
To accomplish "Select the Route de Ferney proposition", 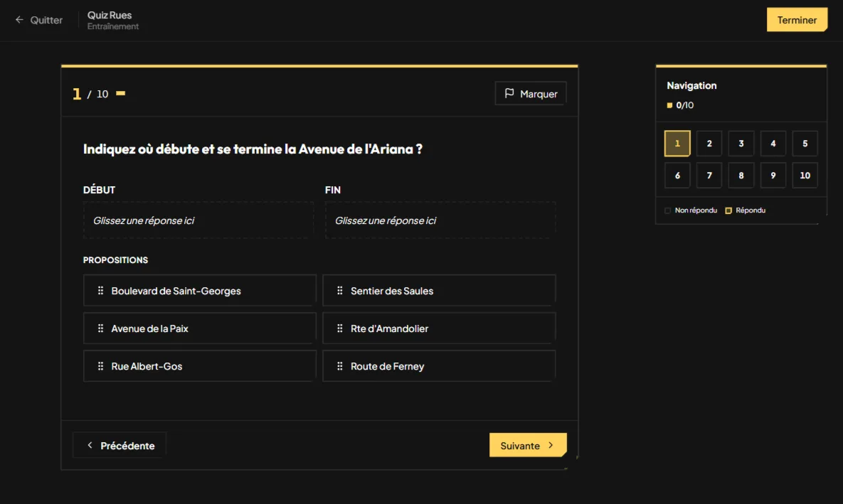I will (x=439, y=366).
